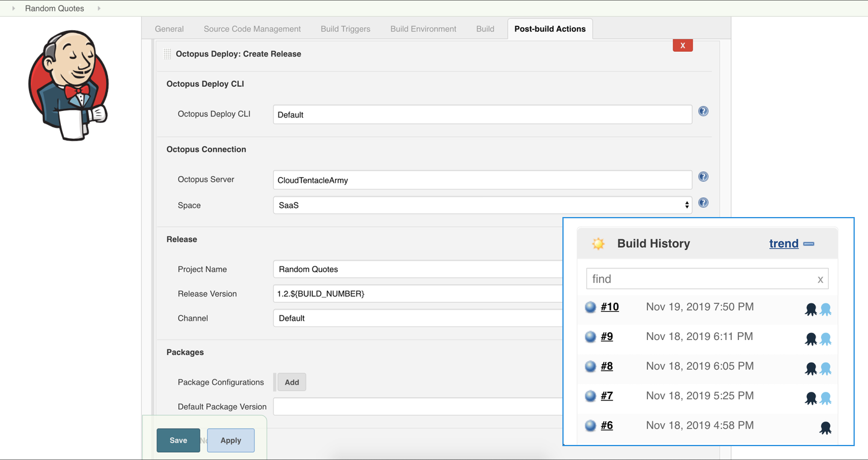Open help for Octopus Deploy CLI field
Image resolution: width=868 pixels, height=460 pixels.
click(x=703, y=111)
